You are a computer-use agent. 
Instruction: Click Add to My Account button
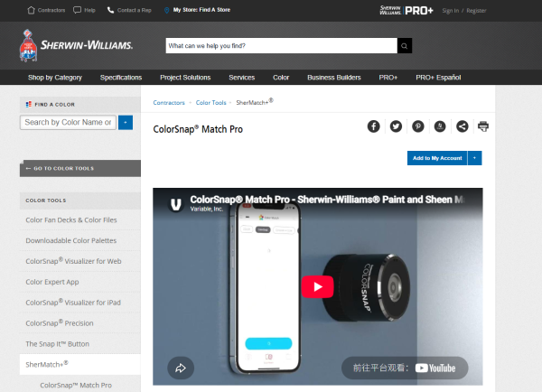click(437, 158)
